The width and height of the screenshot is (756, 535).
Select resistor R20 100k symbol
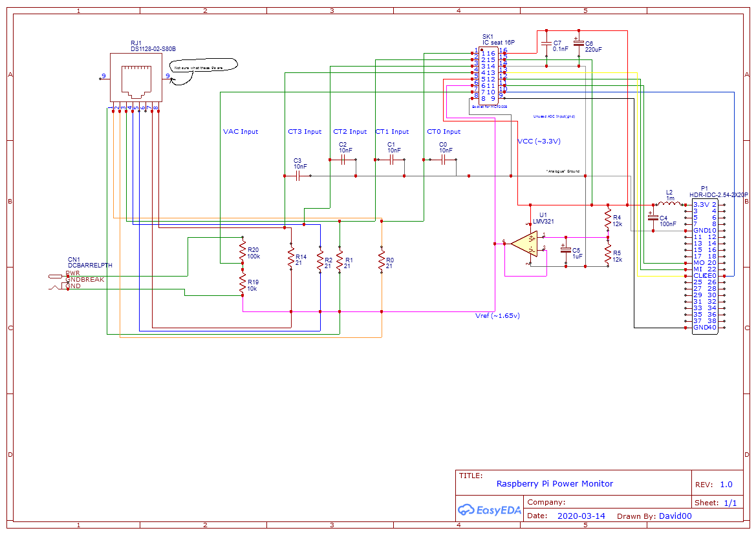tap(243, 251)
